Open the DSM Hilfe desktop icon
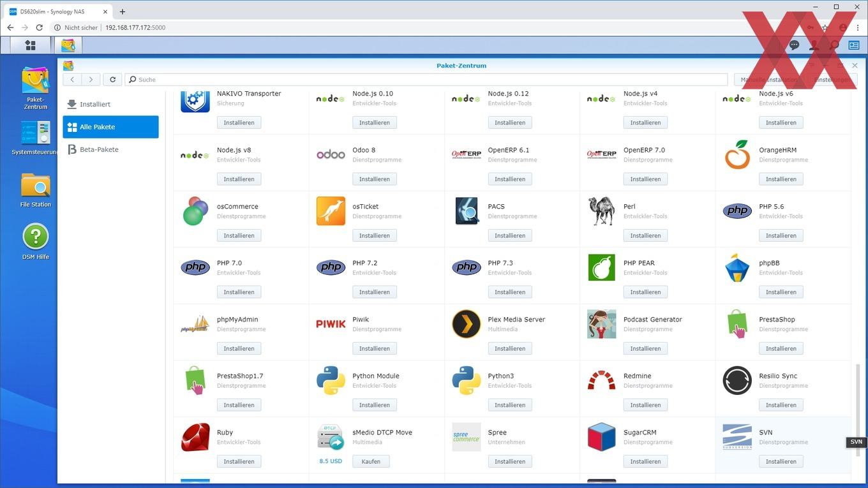 (35, 241)
